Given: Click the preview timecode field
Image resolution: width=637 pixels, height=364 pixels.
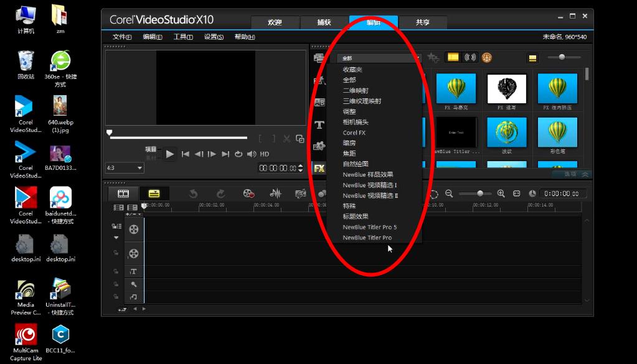Looking at the screenshot, I should (x=278, y=168).
